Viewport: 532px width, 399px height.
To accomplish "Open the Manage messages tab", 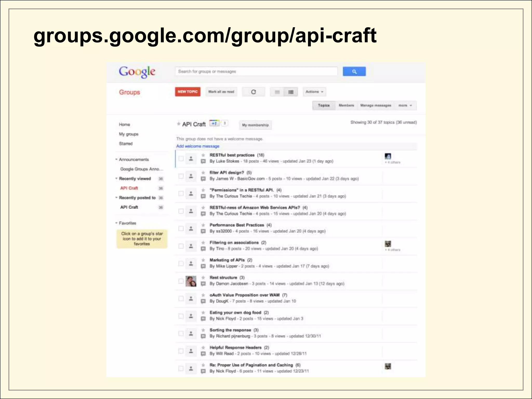I will point(376,105).
